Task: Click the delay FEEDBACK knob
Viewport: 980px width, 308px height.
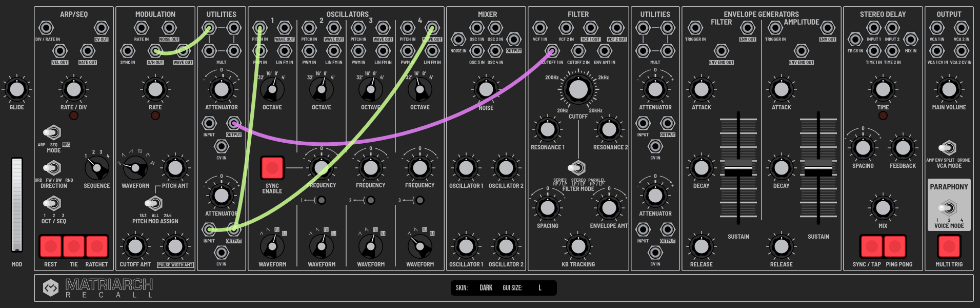Action: [x=903, y=148]
